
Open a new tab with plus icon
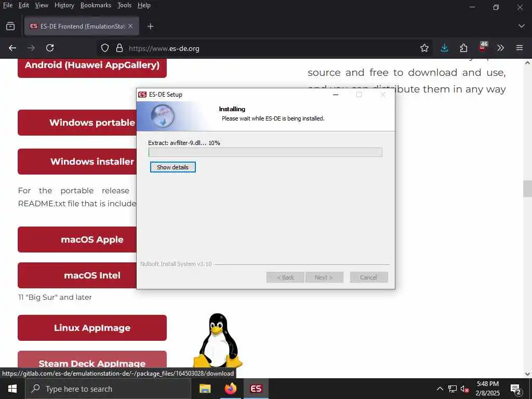(150, 26)
